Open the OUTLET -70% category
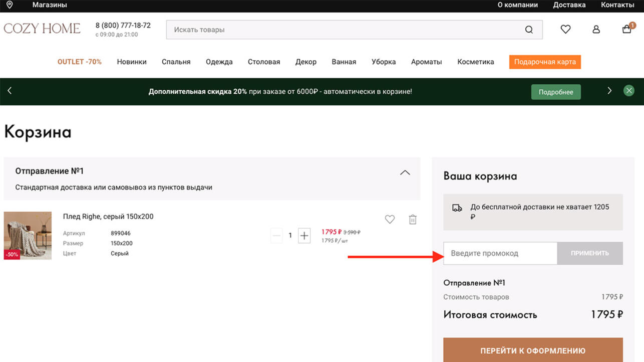This screenshot has height=362, width=644. coord(80,62)
